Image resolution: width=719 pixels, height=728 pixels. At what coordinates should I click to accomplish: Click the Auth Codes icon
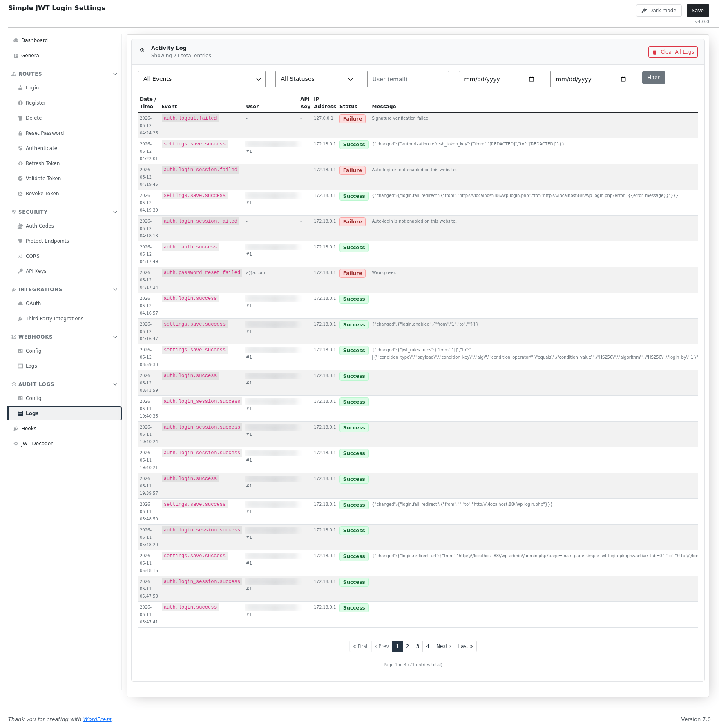20,226
